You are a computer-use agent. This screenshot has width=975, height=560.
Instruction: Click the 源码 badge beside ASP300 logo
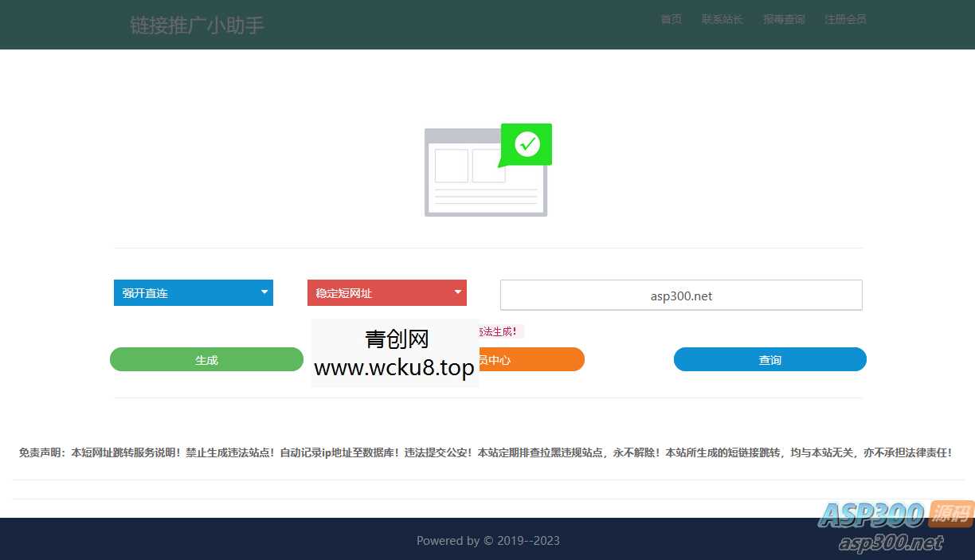948,516
